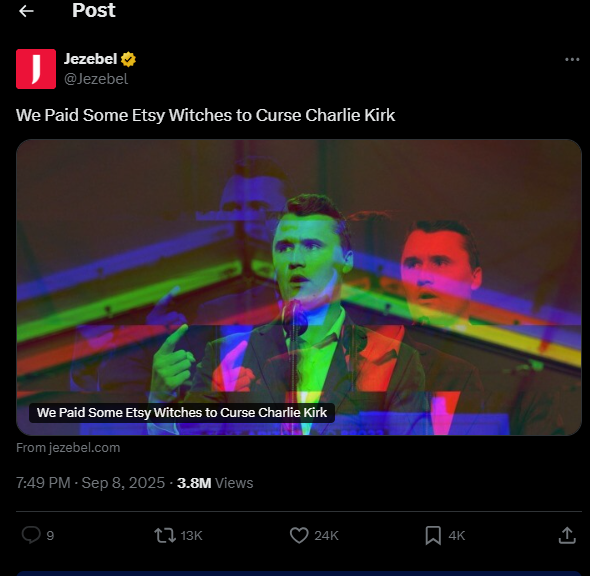This screenshot has width=590, height=576.
Task: Click the gold verified badge next to Jezebel
Action: [128, 59]
